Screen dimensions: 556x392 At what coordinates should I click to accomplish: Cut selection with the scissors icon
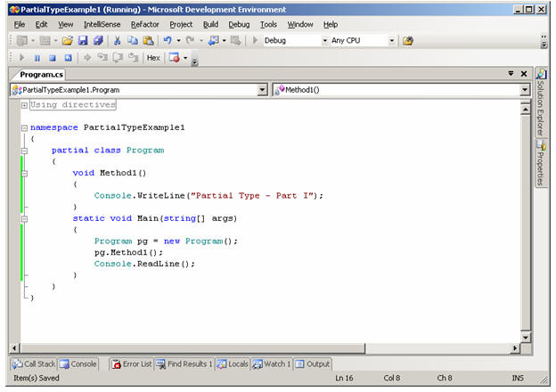[117, 41]
